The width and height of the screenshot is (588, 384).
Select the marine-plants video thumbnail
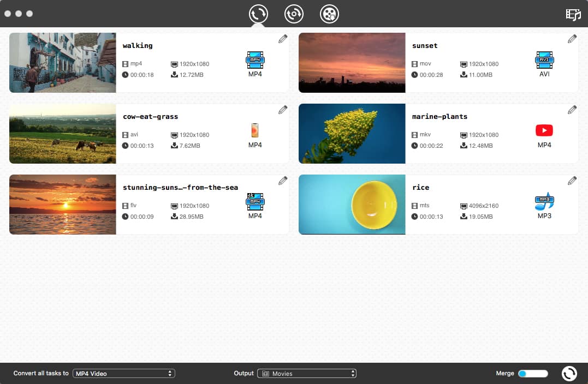click(x=352, y=134)
